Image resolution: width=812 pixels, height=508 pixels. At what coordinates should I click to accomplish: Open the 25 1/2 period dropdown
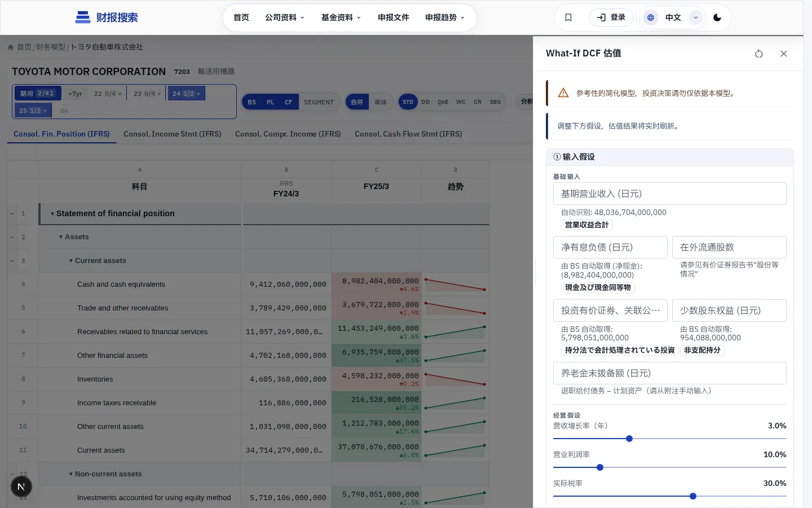tap(33, 111)
